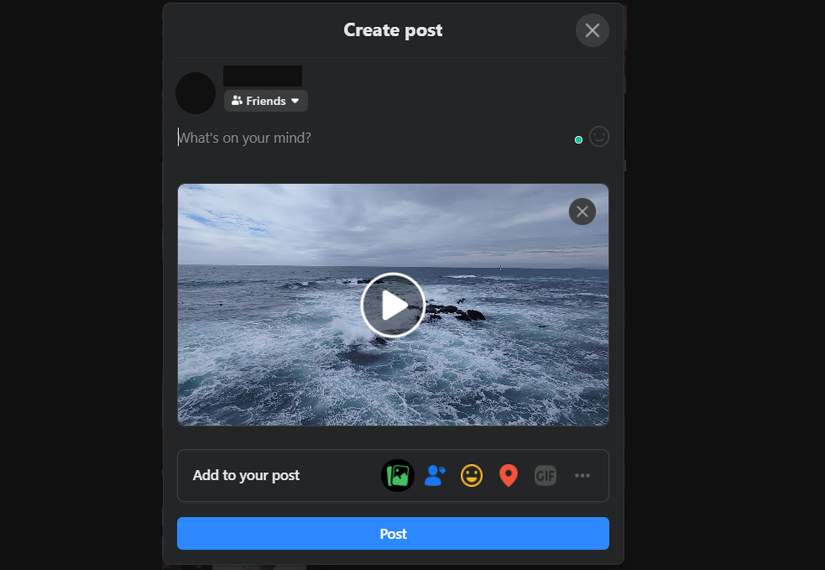Image resolution: width=825 pixels, height=570 pixels.
Task: Remove the attached ocean video
Action: pyautogui.click(x=582, y=212)
